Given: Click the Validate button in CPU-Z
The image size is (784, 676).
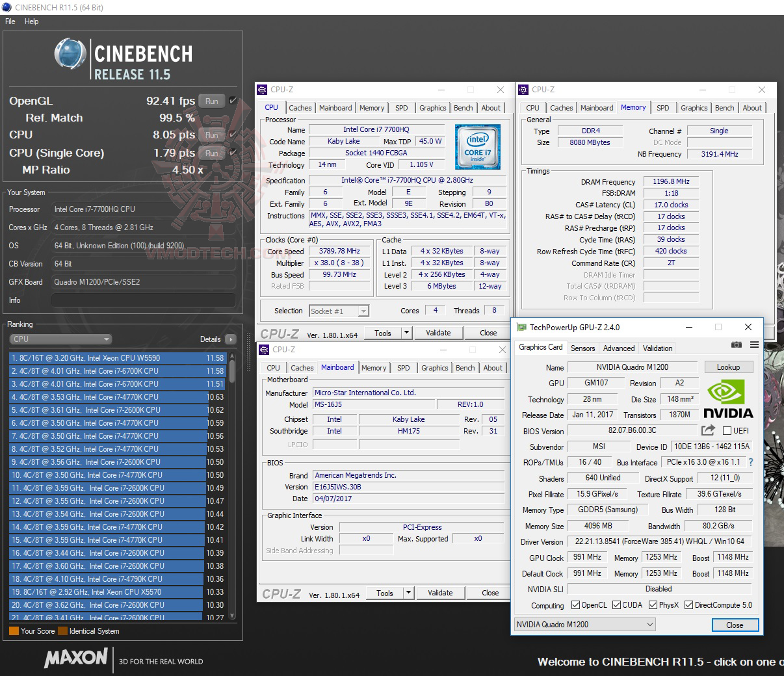Looking at the screenshot, I should point(439,332).
